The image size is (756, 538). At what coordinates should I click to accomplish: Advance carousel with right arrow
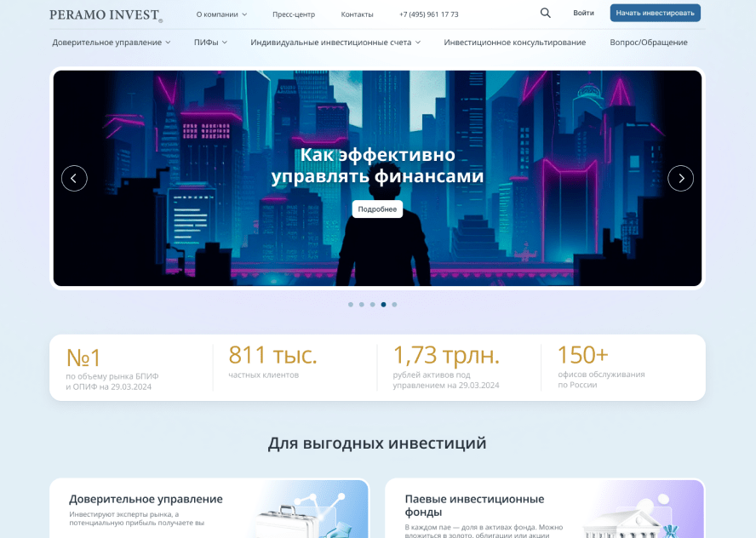(680, 178)
